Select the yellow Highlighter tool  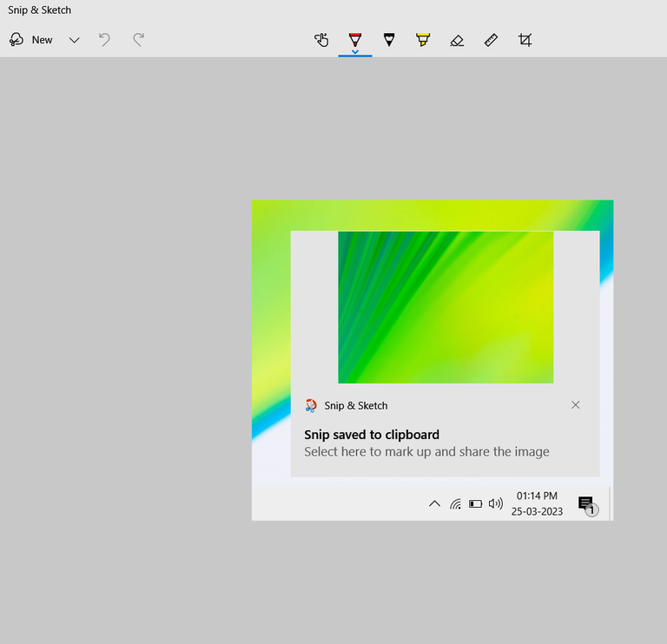(x=423, y=40)
